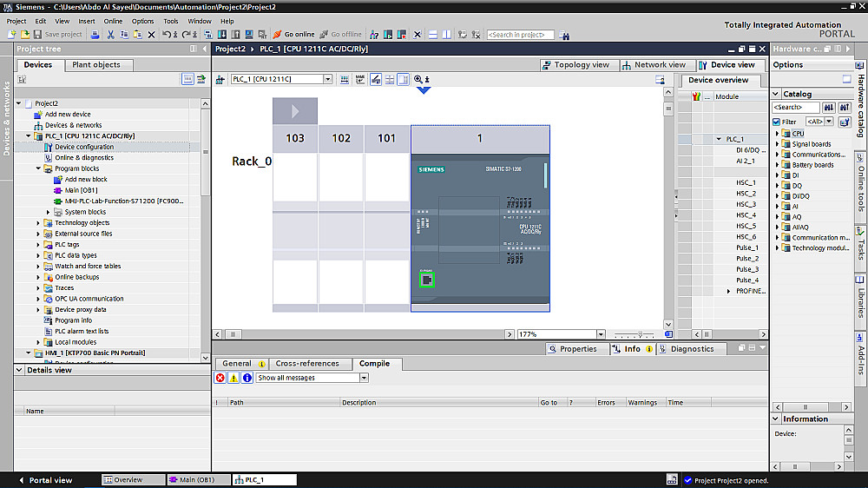Collapse PLC_1 CPU 1211C tree node
Screen dimensions: 868x488
[29, 135]
